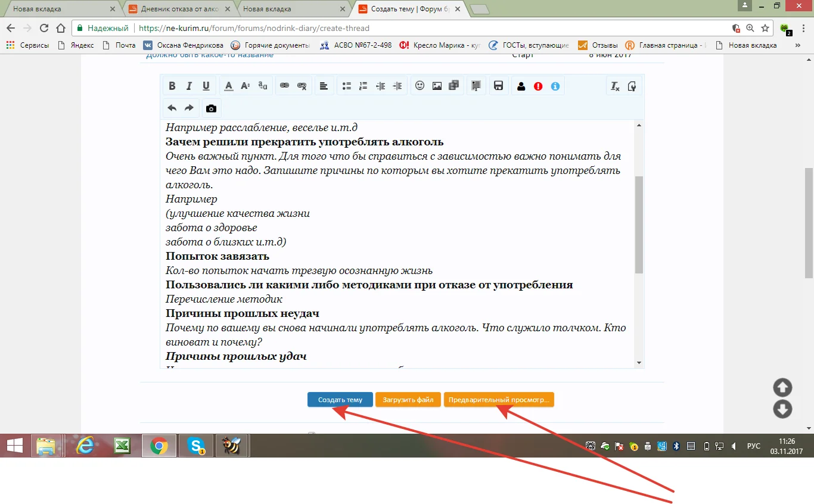Expand hidden bookmarks via the chevron
The height and width of the screenshot is (504, 814).
pyautogui.click(x=798, y=45)
